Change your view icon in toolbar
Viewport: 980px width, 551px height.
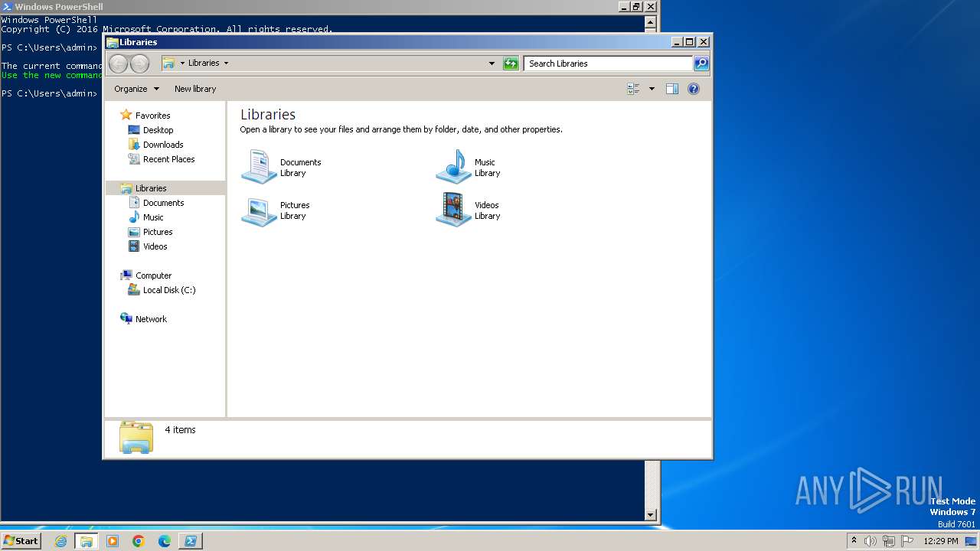633,89
